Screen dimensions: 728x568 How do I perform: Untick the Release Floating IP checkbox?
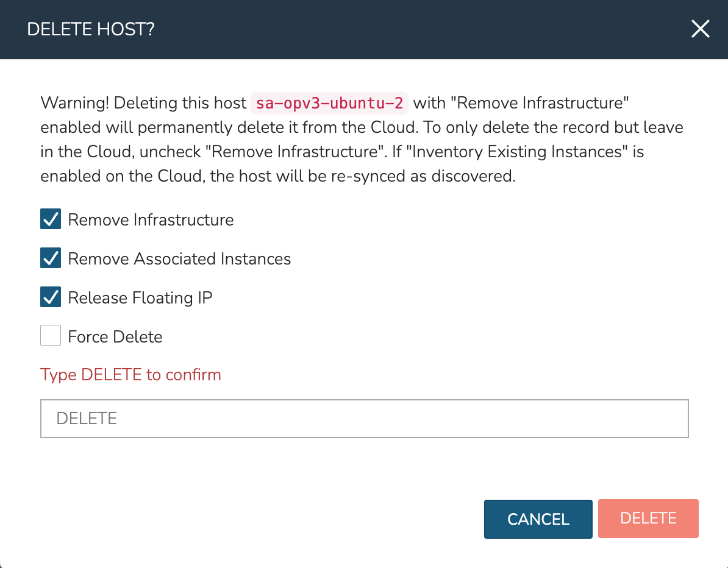pos(51,297)
